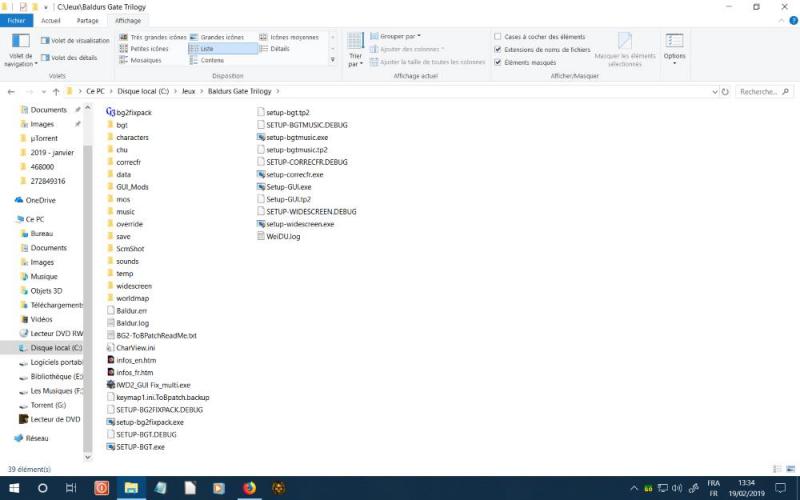Open Firefox from the taskbar
This screenshot has height=500, width=800.
point(249,488)
